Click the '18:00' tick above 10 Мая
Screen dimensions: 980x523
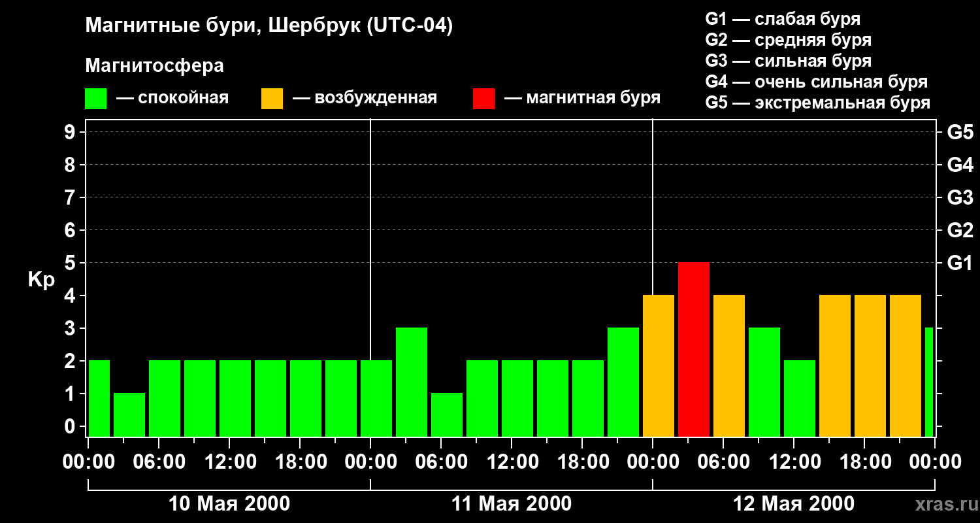click(300, 462)
